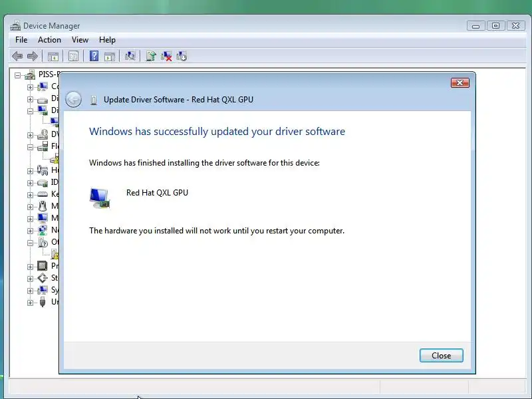The image size is (532, 399).
Task: Click the Forward arrow in Device Manager toolbar
Action: (32, 56)
